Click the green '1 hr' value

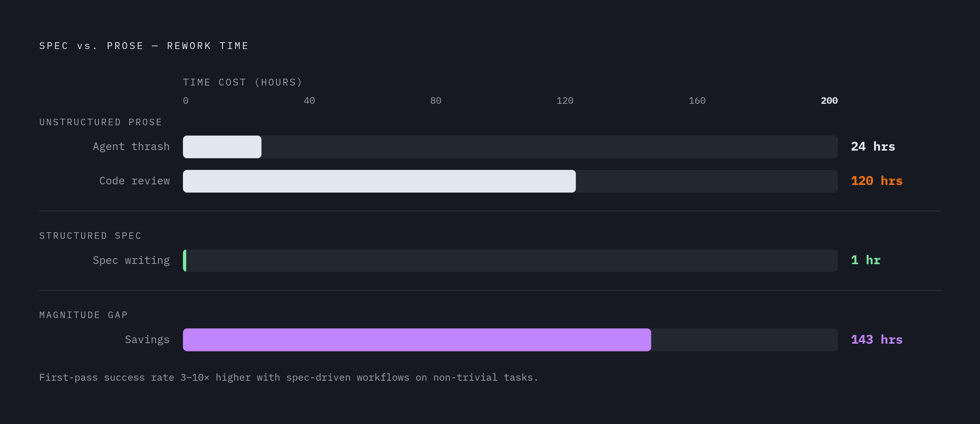(865, 260)
